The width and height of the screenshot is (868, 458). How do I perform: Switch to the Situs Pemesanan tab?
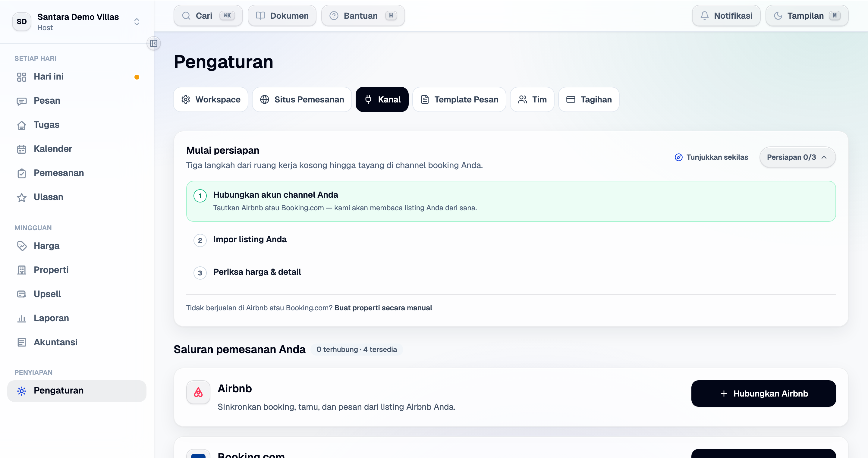tap(302, 99)
